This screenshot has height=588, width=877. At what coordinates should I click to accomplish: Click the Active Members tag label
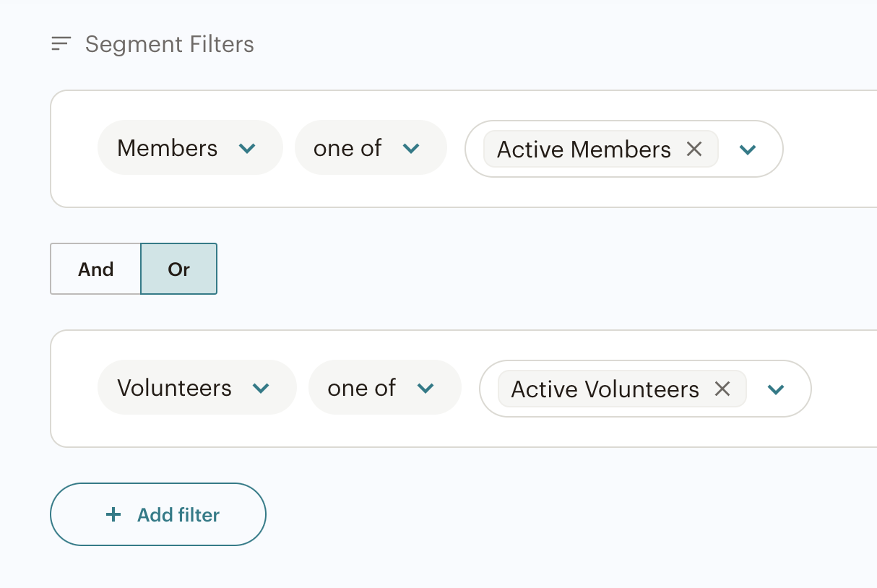(584, 149)
